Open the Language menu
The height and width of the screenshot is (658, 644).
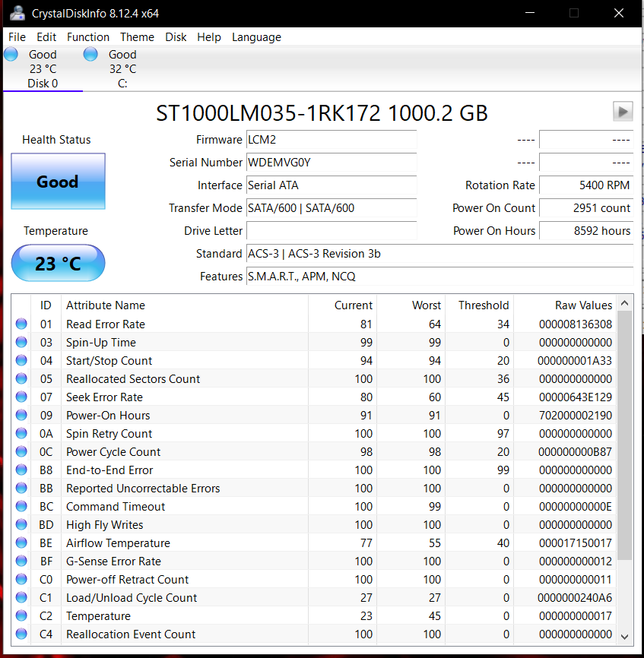[x=256, y=37]
